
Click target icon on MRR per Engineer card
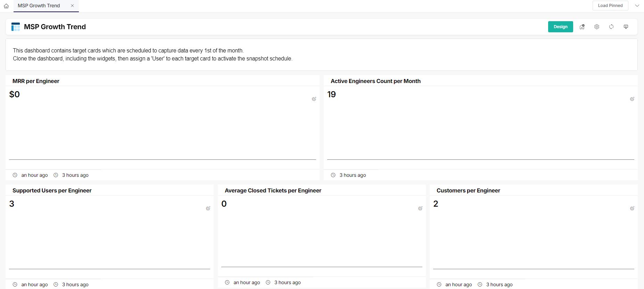point(314,99)
